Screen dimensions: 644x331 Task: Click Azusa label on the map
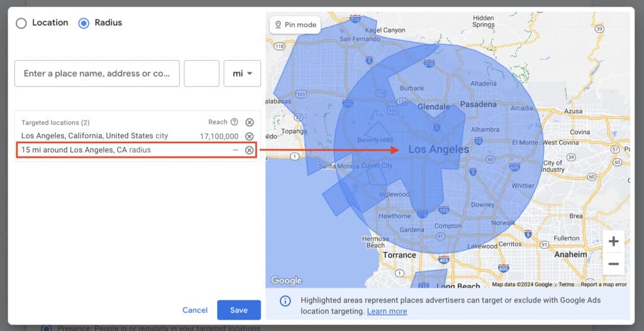[x=573, y=111]
